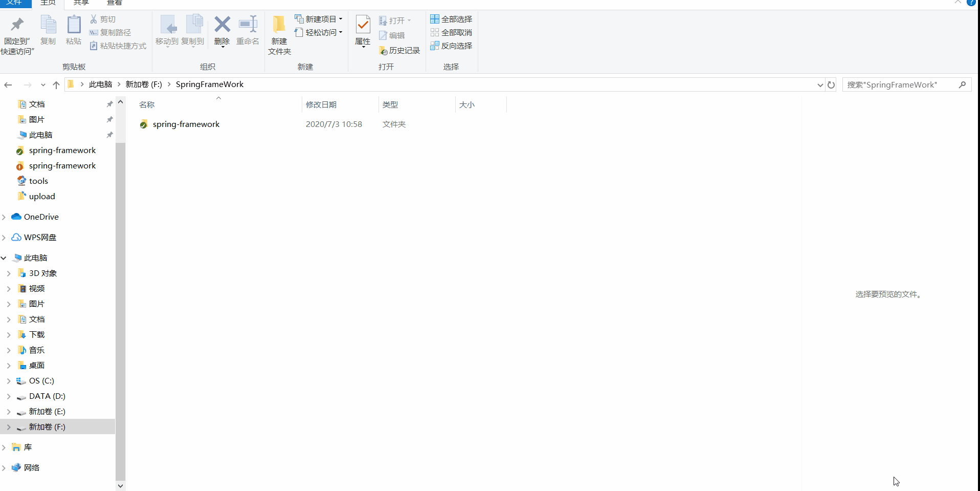Create a New folder (新建文件夹)
This screenshot has height=491, width=980.
pos(279,35)
